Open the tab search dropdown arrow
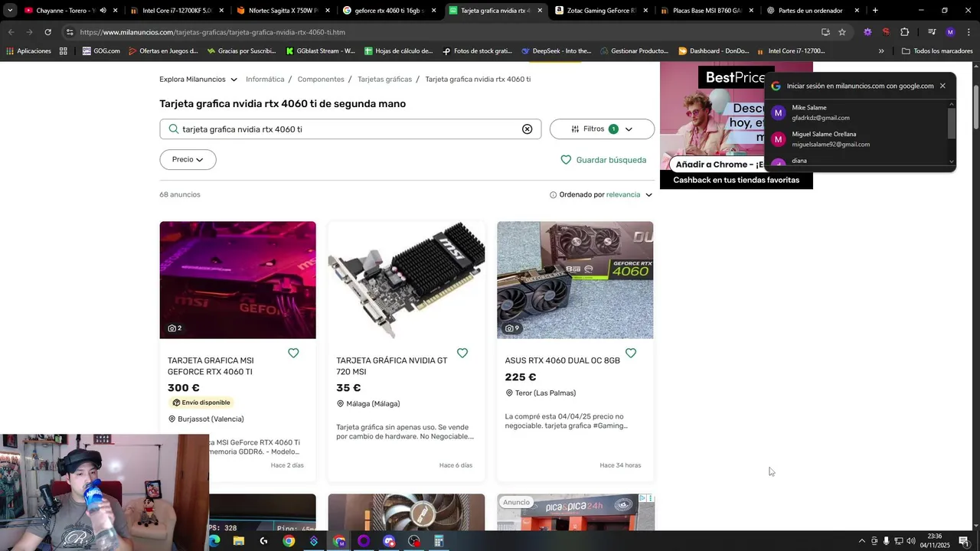Screen dimensions: 980x551 tap(9, 11)
